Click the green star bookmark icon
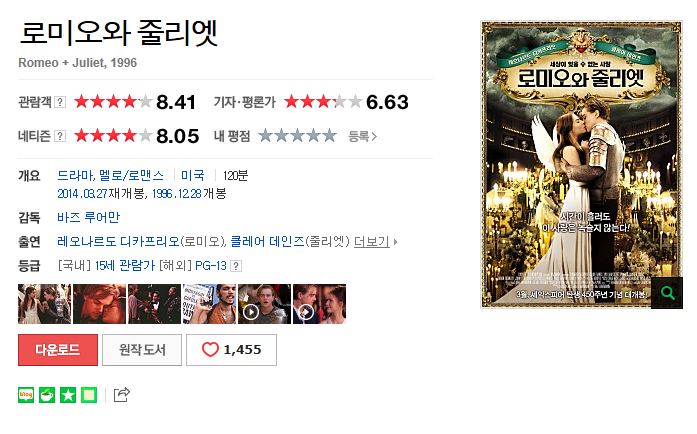The image size is (697, 434). (x=68, y=395)
